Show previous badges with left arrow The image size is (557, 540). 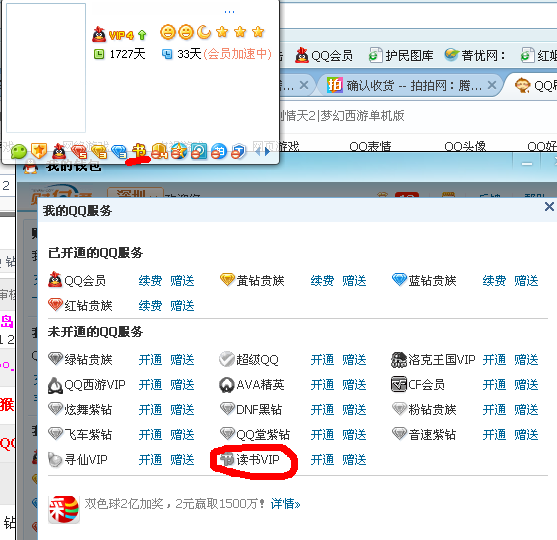258,152
